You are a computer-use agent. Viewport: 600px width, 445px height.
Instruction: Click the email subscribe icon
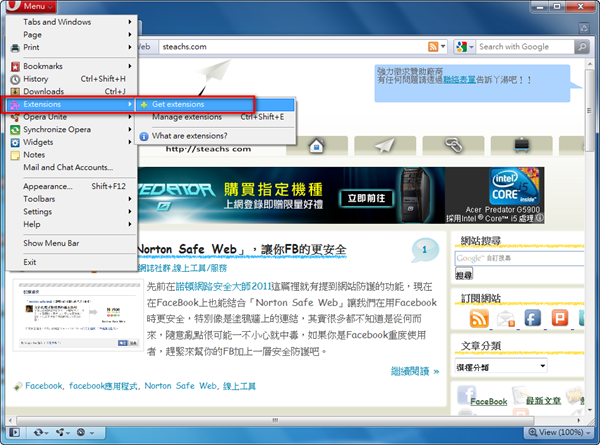(x=506, y=318)
